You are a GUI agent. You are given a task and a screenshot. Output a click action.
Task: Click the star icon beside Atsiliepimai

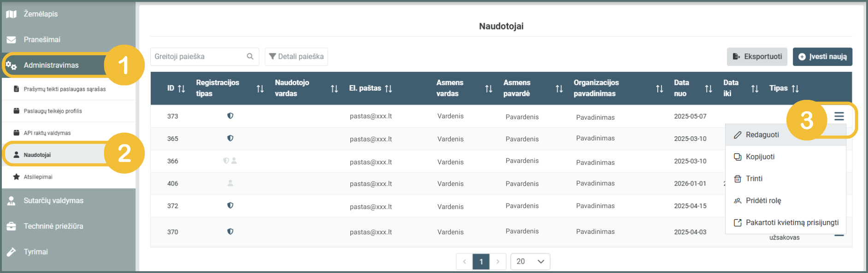[x=17, y=177]
